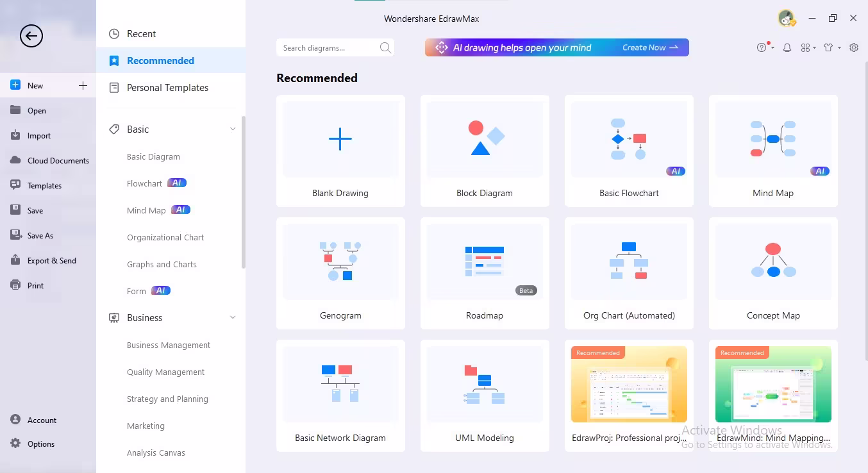The width and height of the screenshot is (868, 473).
Task: Open Strategy and Planning category
Action: 167,399
